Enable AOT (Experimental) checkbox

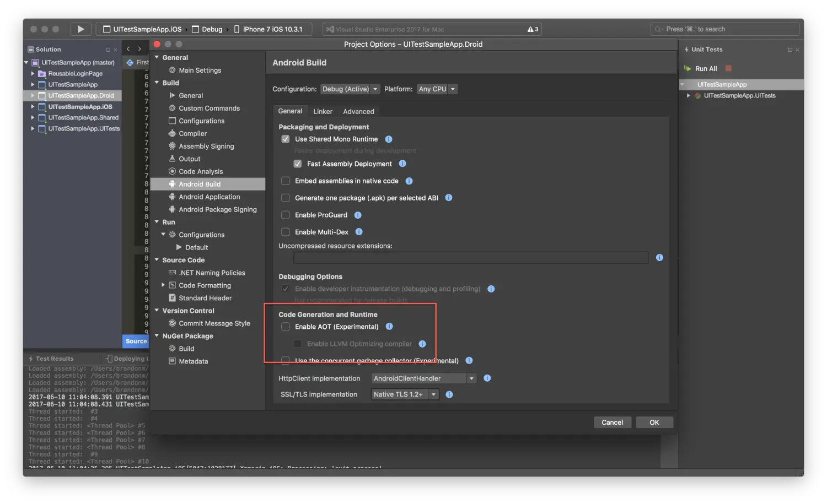click(286, 327)
